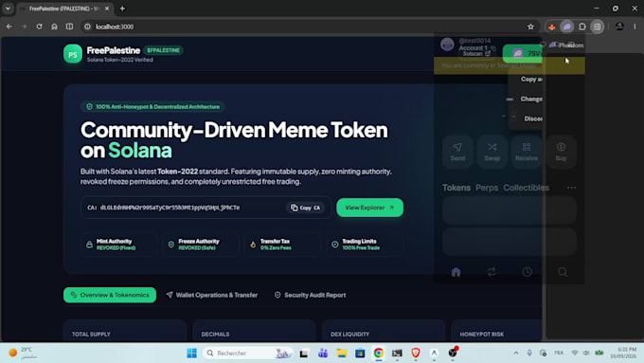Switch to Wallet Operations & Transfer tab
This screenshot has width=644, height=363.
pos(212,295)
